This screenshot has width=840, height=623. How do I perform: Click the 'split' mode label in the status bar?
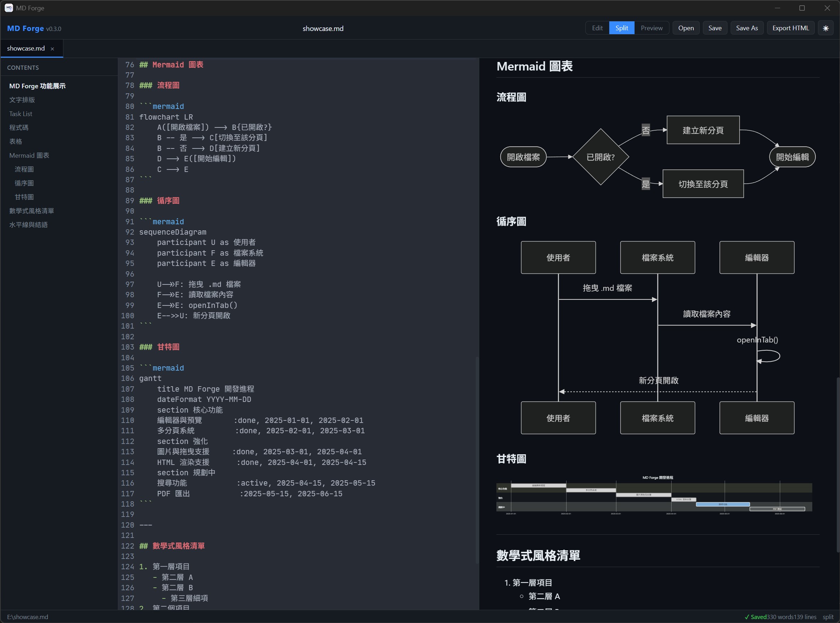click(x=828, y=617)
